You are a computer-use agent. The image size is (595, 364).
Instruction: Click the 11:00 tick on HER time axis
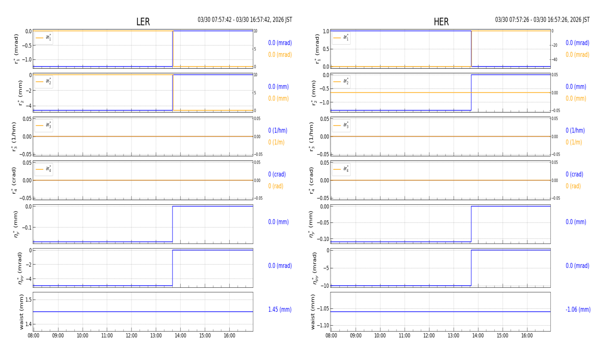click(405, 336)
